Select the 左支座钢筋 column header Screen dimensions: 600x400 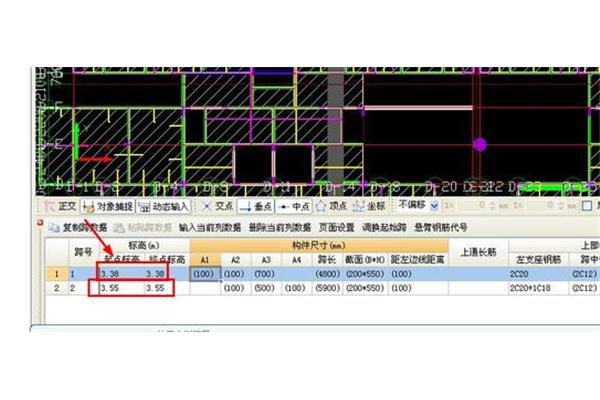(x=538, y=260)
